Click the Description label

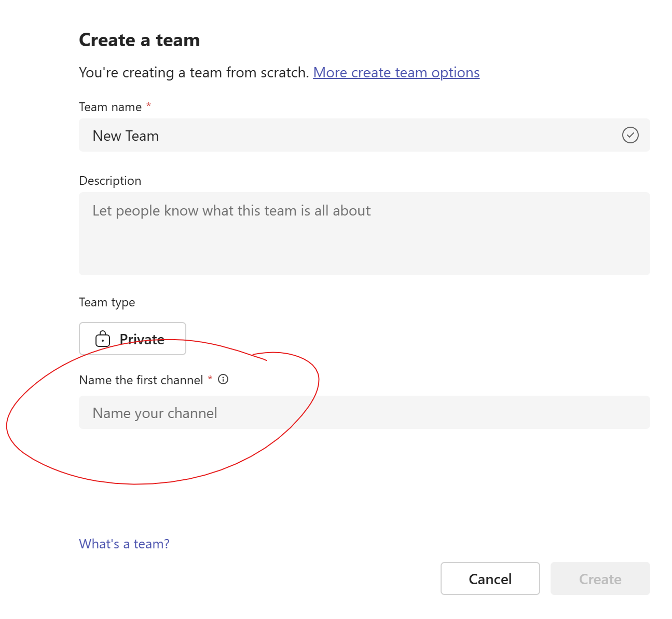pos(110,181)
